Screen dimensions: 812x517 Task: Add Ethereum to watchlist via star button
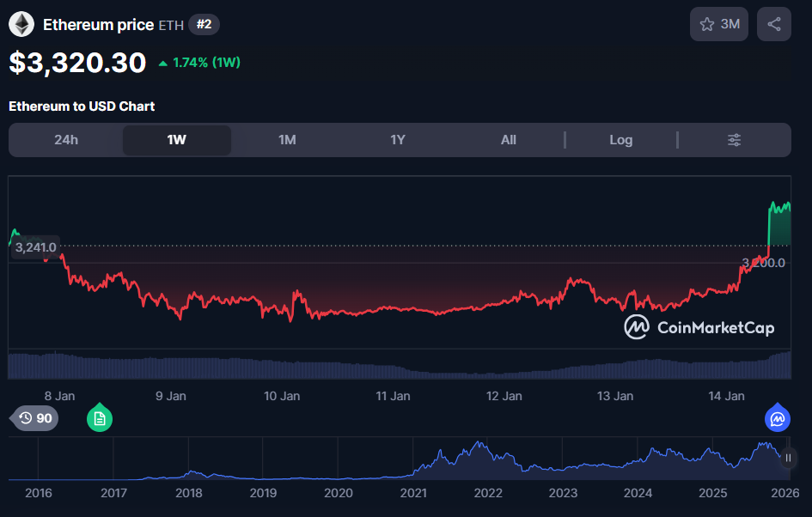(719, 24)
